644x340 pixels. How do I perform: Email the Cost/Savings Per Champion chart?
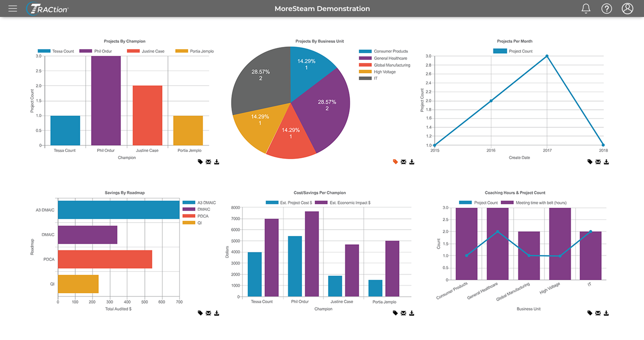(403, 313)
